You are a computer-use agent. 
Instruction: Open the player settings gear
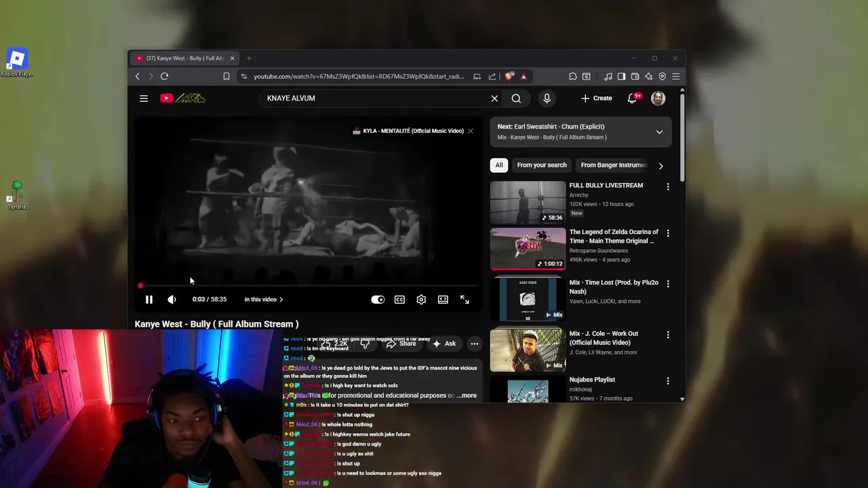pos(421,300)
